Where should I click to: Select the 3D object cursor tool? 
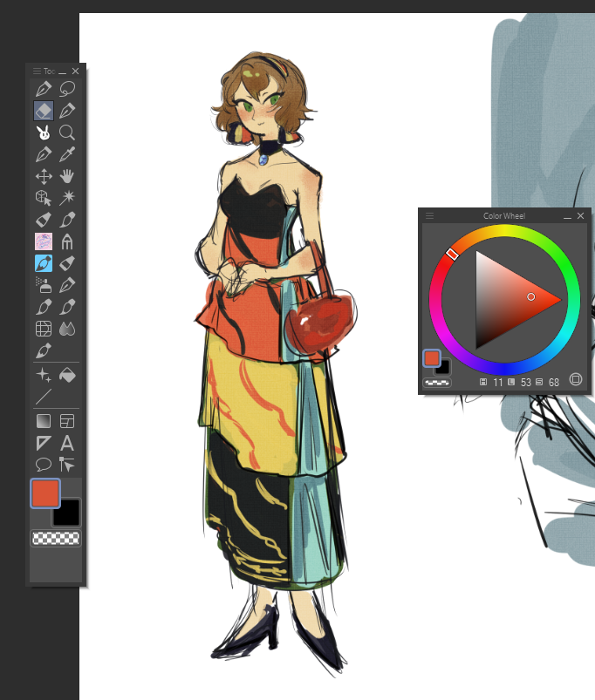[x=44, y=198]
